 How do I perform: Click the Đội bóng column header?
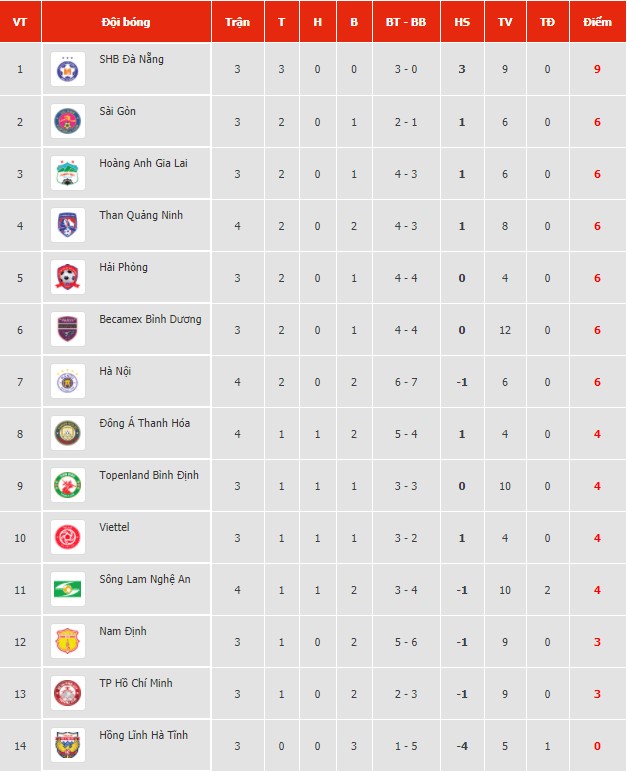(126, 22)
